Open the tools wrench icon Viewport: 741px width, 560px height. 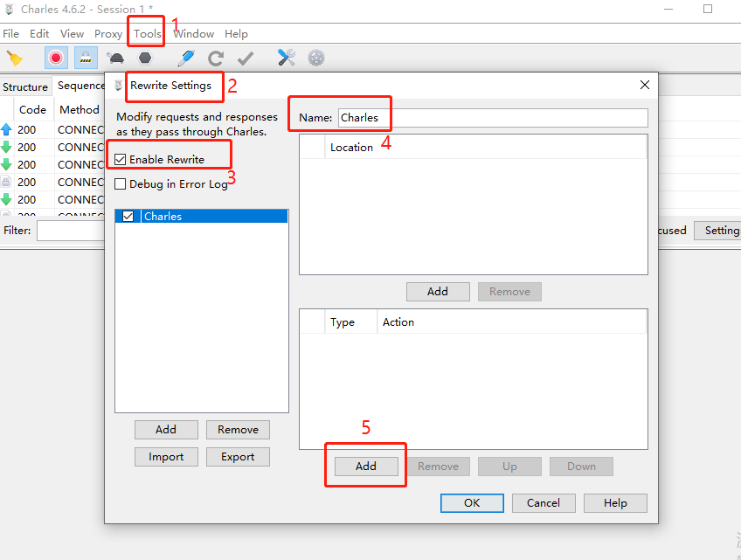pos(287,58)
